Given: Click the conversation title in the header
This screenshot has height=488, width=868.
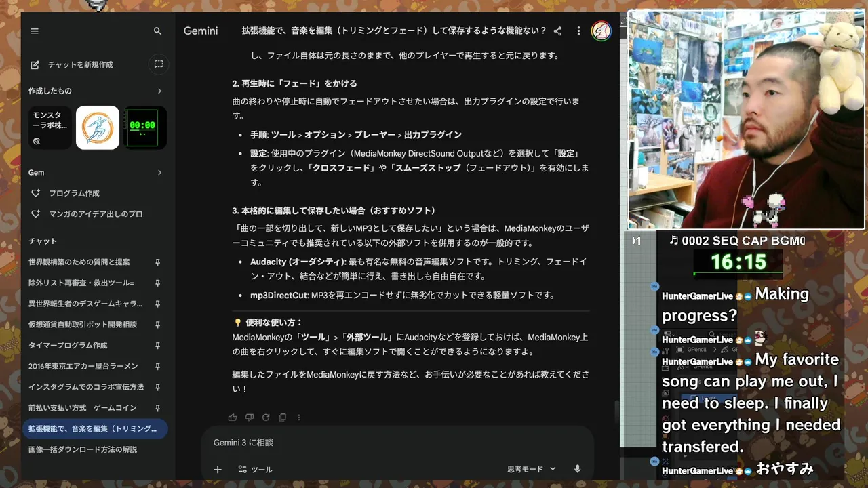Looking at the screenshot, I should point(394,31).
